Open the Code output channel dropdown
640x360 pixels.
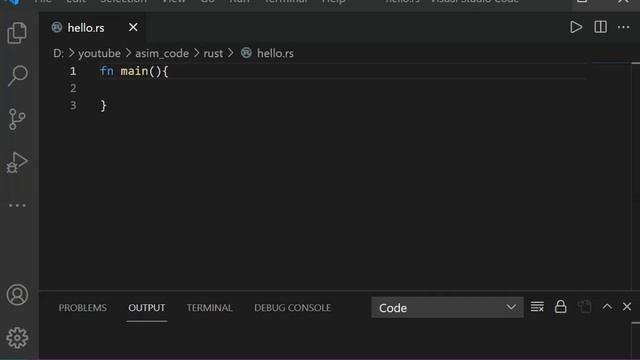click(447, 308)
